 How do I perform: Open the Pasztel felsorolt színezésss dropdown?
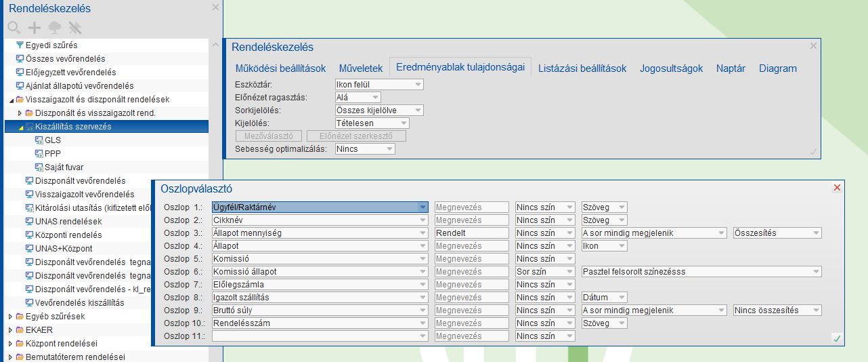coord(701,272)
